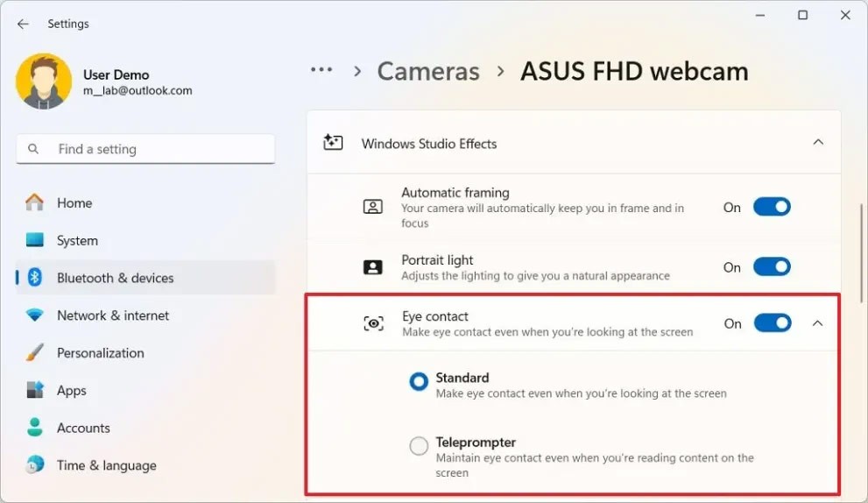Collapse the Eye contact options chevron
The height and width of the screenshot is (503, 868).
point(818,323)
